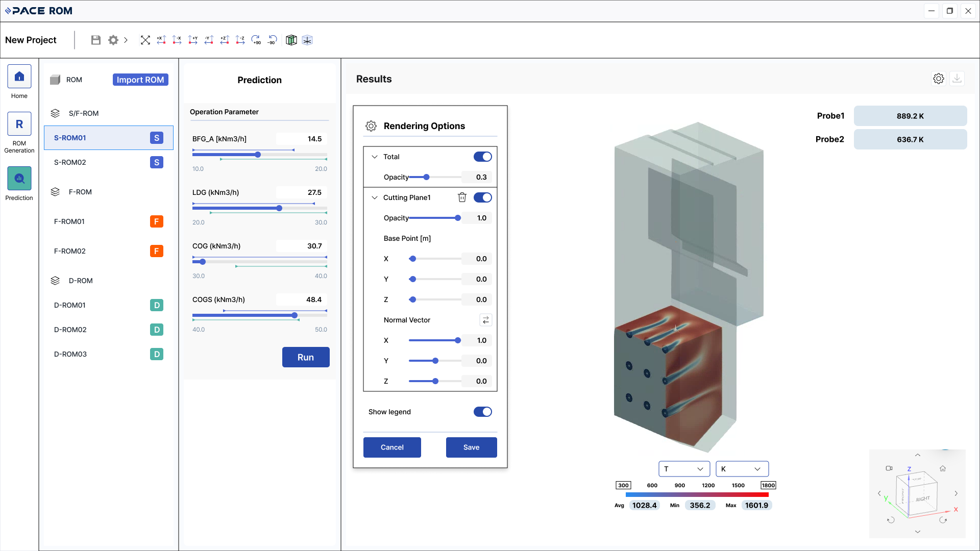
Task: Open the toolbar gear settings icon
Action: (113, 40)
